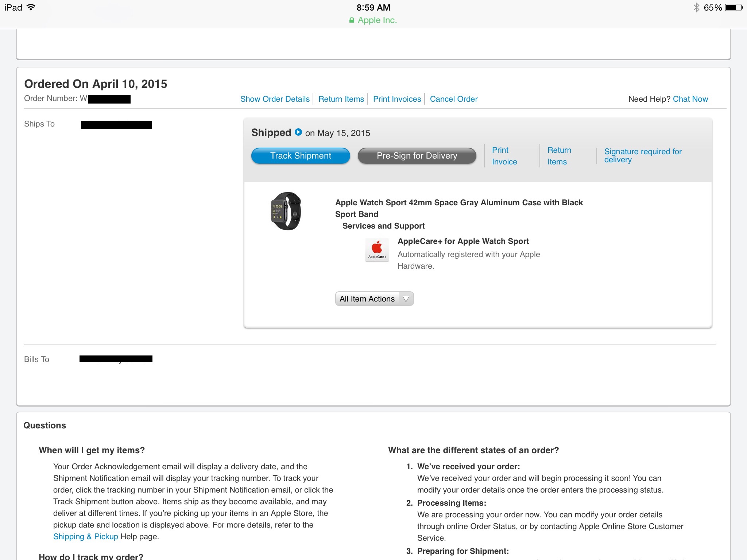747x560 pixels.
Task: Click the Print Invoices link
Action: (x=397, y=99)
